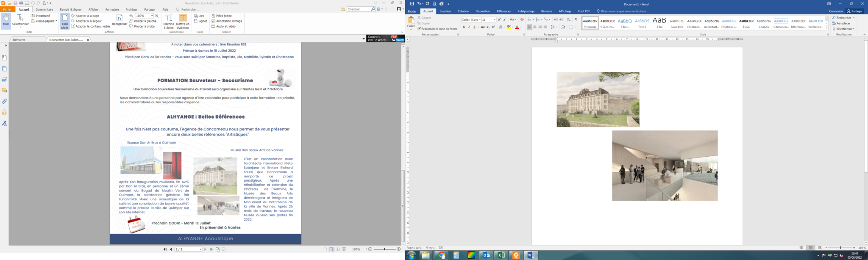Open Insertion tab in Word
868x260 pixels.
(x=445, y=11)
